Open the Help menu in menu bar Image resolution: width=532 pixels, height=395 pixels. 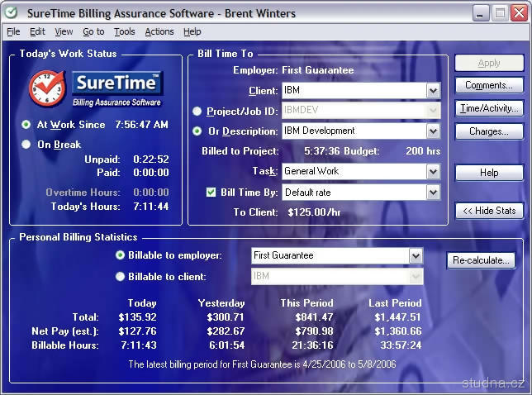(192, 31)
